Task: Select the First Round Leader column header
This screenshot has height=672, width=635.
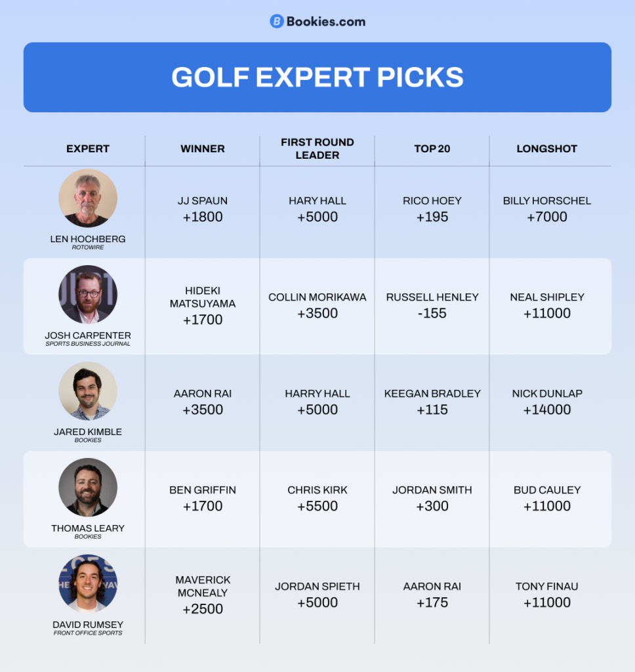Action: click(x=317, y=149)
